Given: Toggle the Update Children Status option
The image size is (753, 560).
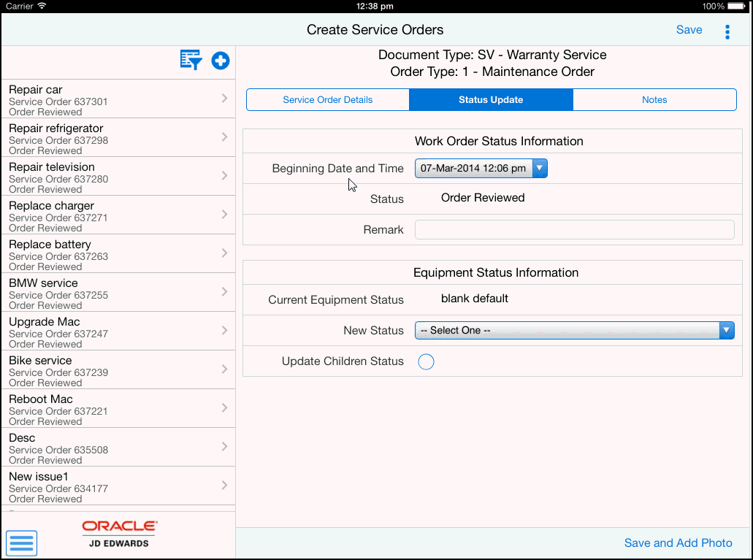Looking at the screenshot, I should (x=426, y=361).
